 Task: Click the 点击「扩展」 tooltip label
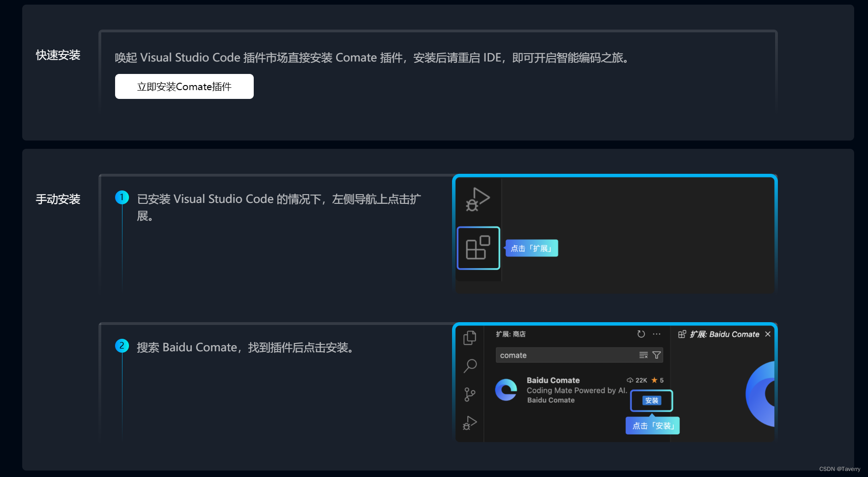[532, 248]
